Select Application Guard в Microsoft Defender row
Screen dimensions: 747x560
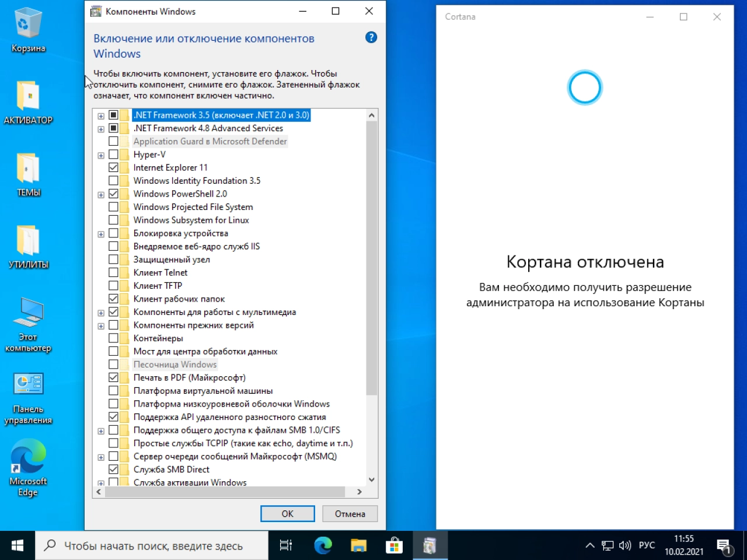[210, 141]
